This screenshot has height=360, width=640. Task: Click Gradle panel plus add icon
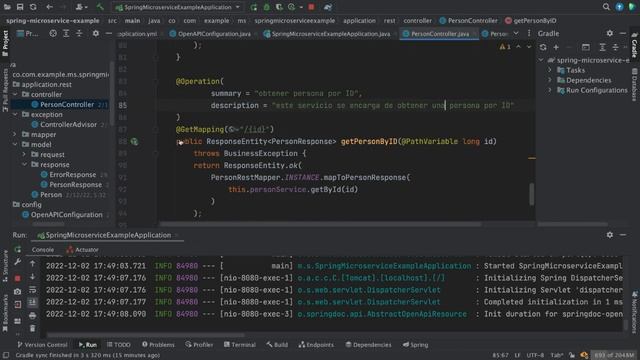pyautogui.click(x=556, y=47)
